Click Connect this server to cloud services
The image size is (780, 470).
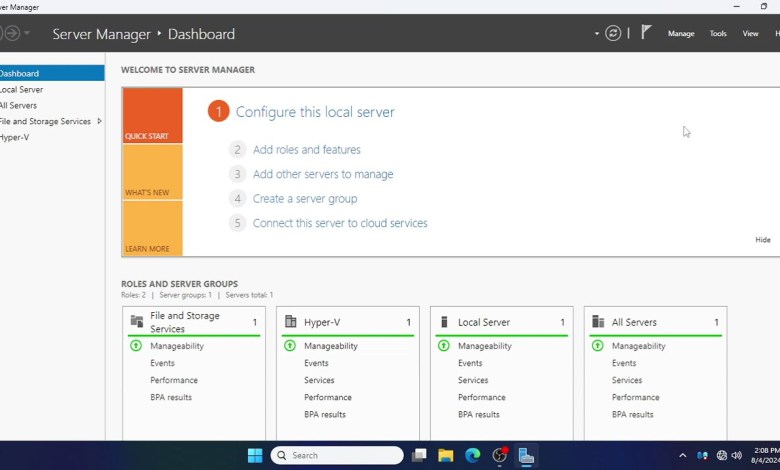pos(340,223)
